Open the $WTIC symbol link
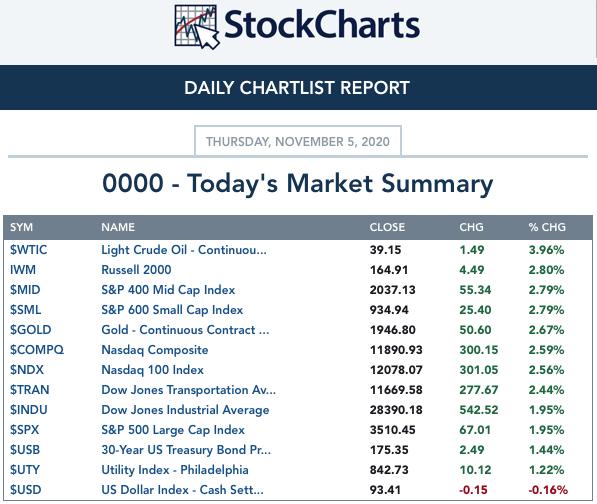Screen dimensions: 597x504 29,250
